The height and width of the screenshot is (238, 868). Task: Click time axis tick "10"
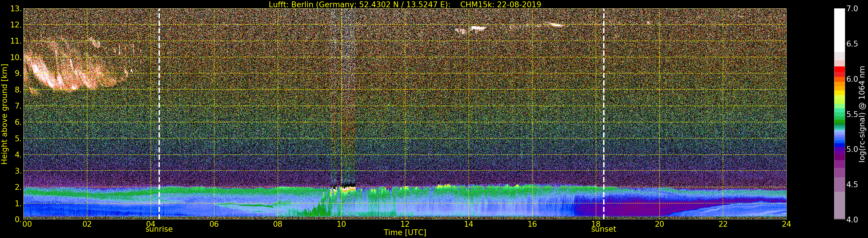(341, 224)
